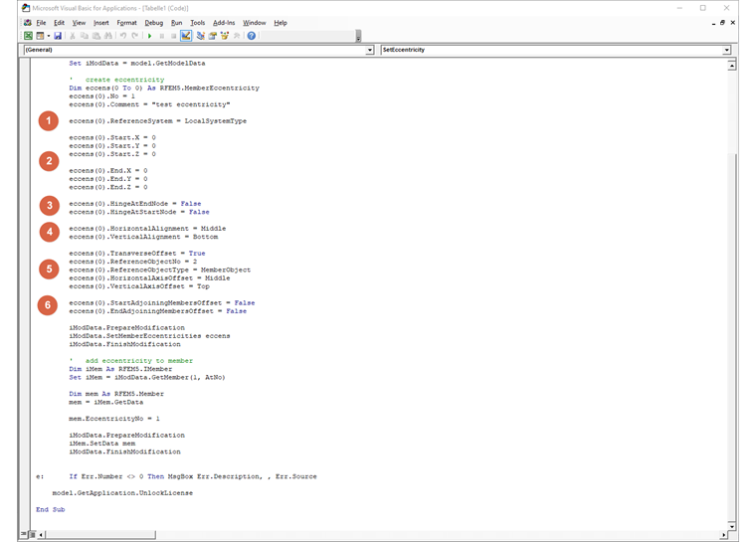Click the toolbar options handle at the toolbar end
Viewport: 756px width, 542px height.
tap(358, 36)
